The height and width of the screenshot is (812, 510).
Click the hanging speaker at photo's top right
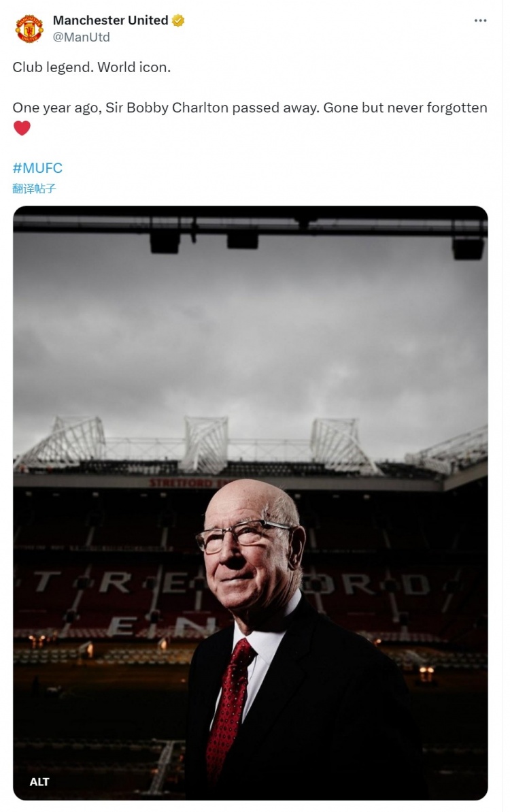click(x=468, y=248)
